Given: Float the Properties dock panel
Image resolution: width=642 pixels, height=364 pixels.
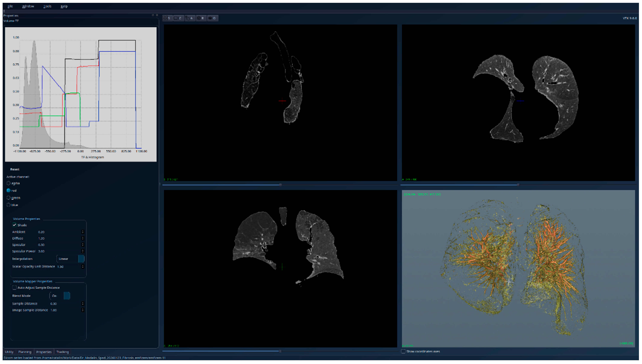Looking at the screenshot, I should click(x=153, y=15).
